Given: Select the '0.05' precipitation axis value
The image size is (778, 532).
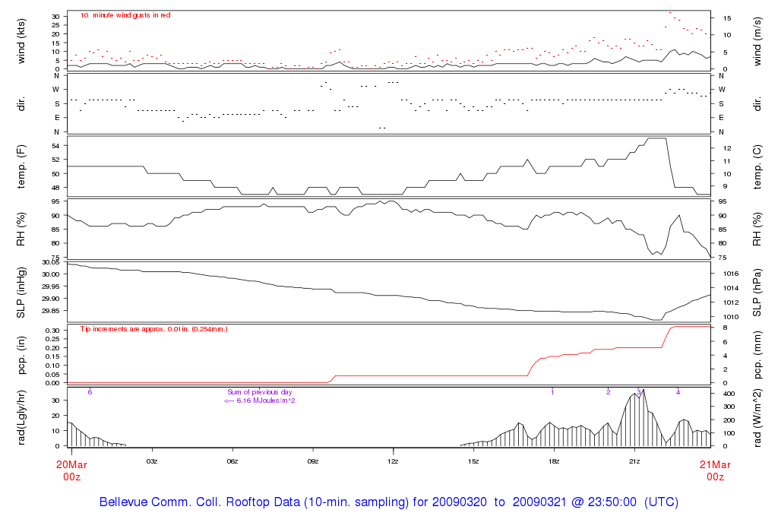Looking at the screenshot, I should click(x=52, y=374).
